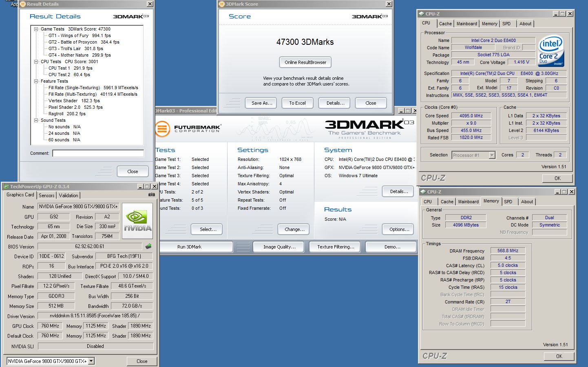Open About tab in upper CPU-Z window
This screenshot has width=588, height=367.
click(x=526, y=24)
